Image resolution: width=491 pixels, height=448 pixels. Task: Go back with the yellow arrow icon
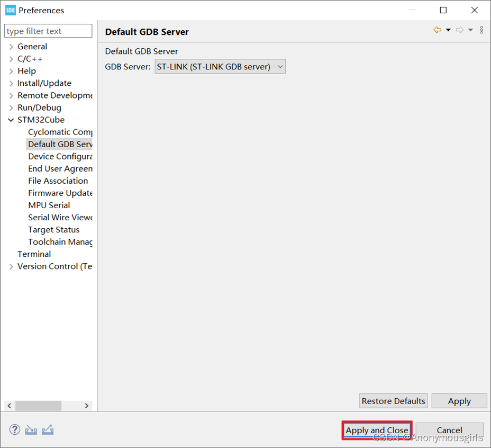pos(438,30)
